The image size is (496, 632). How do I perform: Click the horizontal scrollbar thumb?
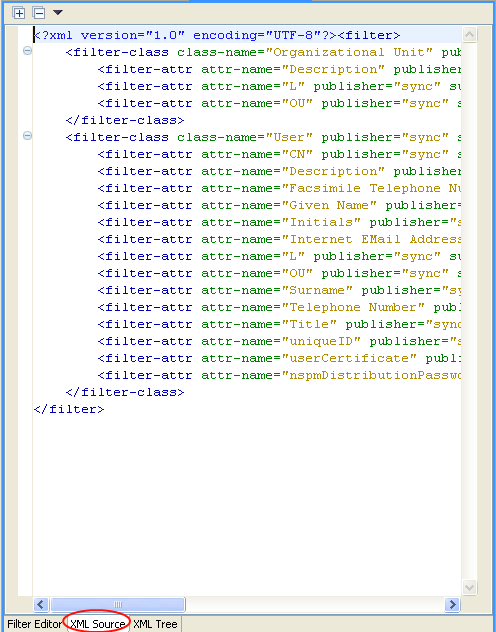pyautogui.click(x=117, y=605)
